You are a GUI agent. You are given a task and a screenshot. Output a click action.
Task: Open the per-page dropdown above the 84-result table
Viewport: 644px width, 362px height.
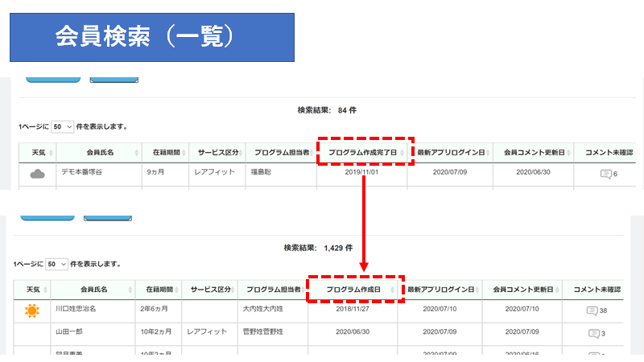(x=62, y=127)
